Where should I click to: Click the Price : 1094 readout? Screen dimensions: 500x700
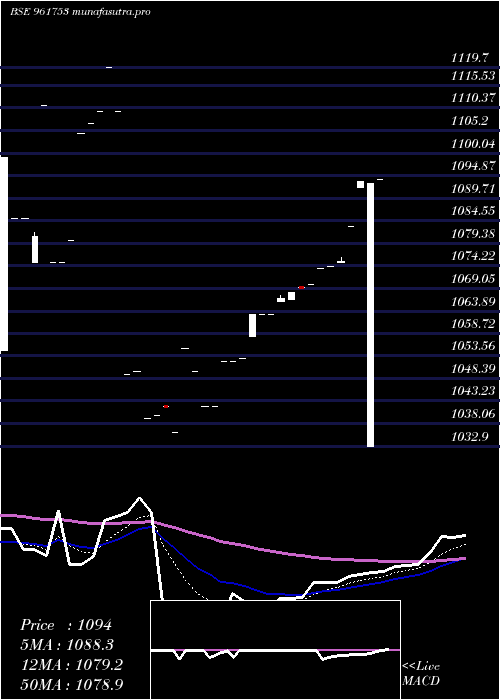(66, 625)
